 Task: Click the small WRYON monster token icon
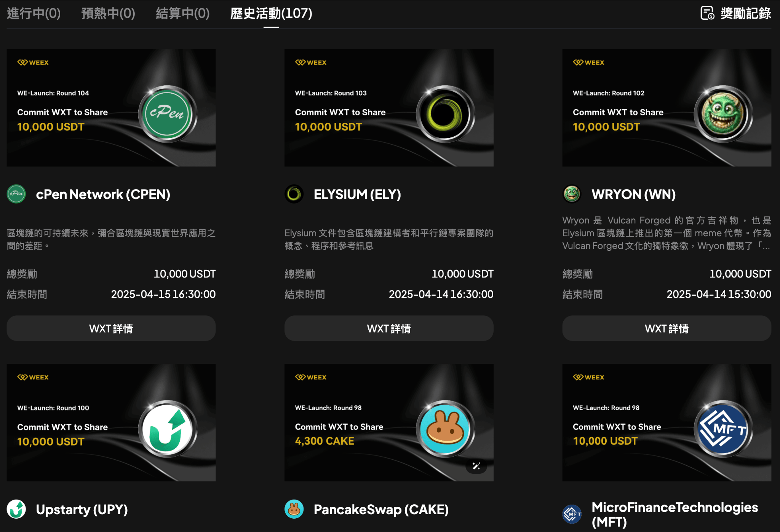[571, 194]
